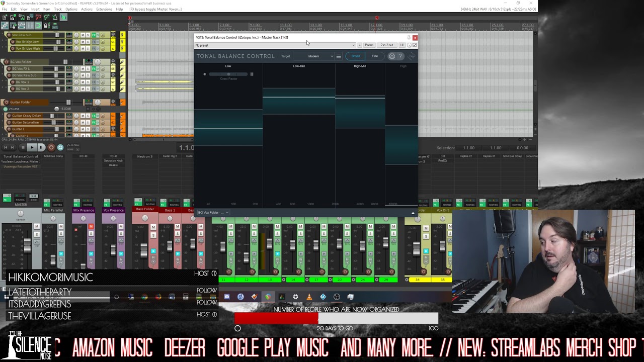Toggle the magnet snap toolbar icon
Viewport: 644px width, 362px height.
pyautogui.click(x=38, y=26)
